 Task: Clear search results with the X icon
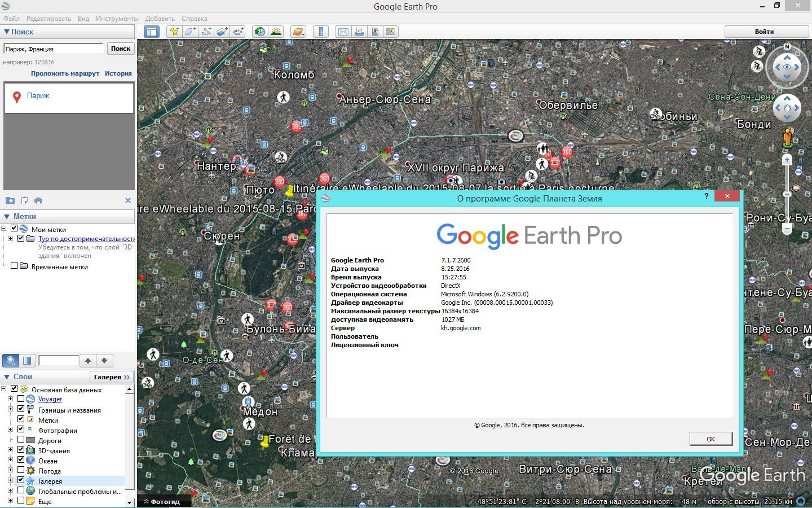pos(128,200)
